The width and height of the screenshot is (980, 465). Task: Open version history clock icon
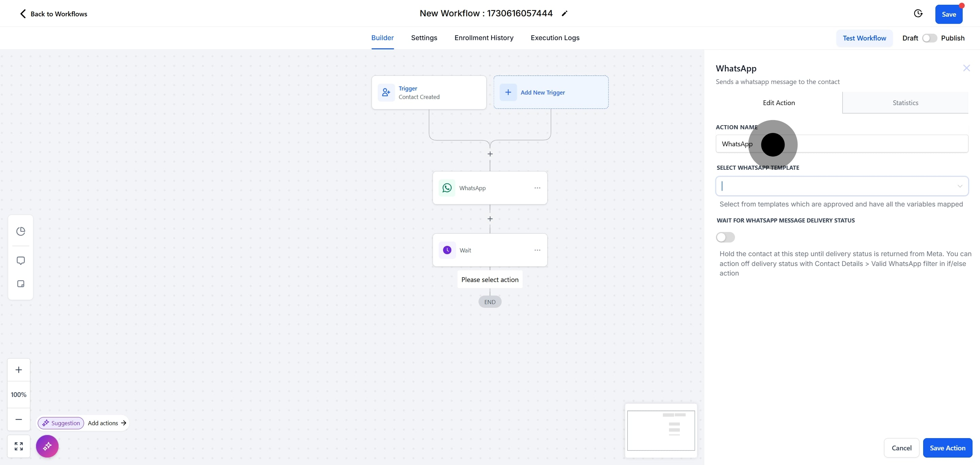tap(918, 14)
